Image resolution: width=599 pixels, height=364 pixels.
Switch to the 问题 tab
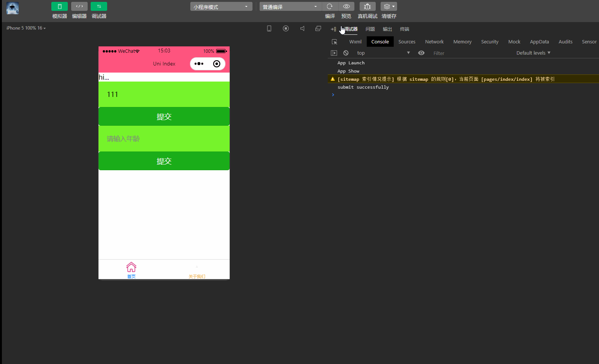[370, 29]
